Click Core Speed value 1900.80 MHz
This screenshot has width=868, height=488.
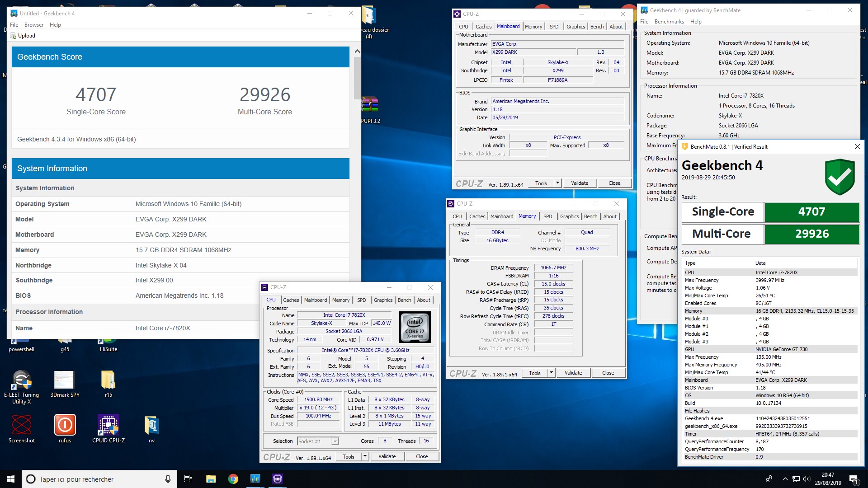click(319, 400)
